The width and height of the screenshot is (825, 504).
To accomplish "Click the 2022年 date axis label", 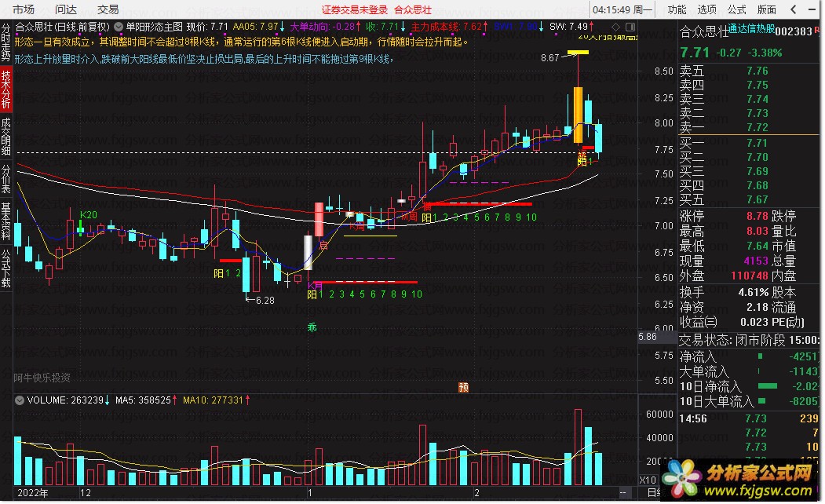I will [33, 493].
